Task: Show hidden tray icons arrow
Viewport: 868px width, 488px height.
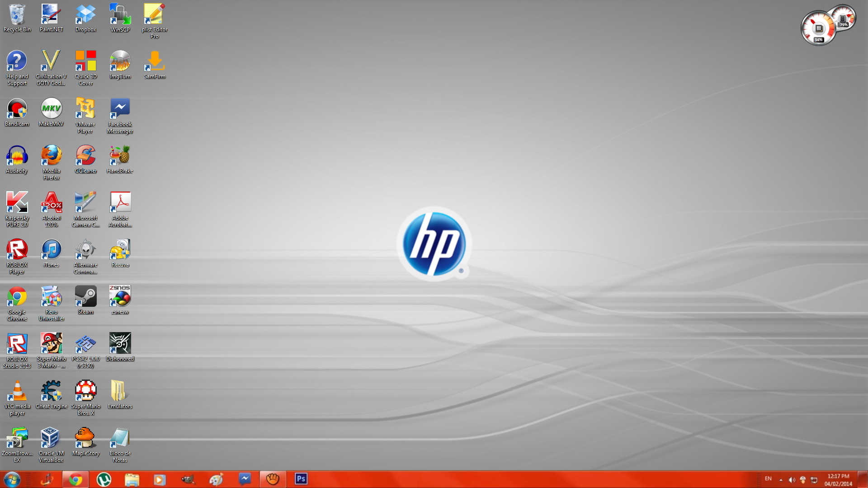Action: tap(781, 480)
